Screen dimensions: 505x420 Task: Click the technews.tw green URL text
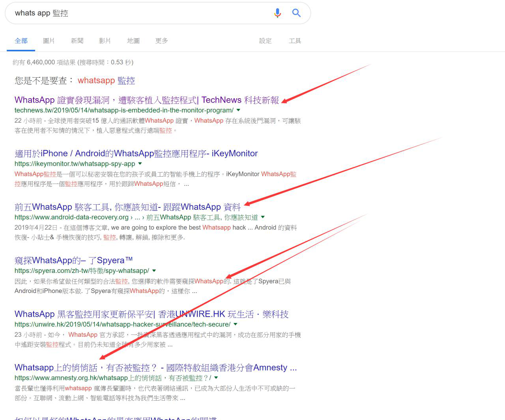pos(124,110)
